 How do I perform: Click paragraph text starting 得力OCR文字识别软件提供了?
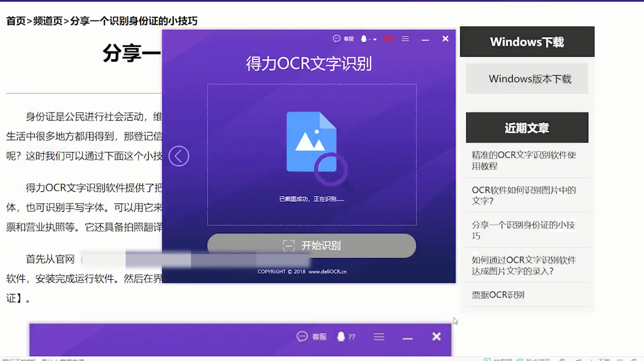click(x=94, y=188)
